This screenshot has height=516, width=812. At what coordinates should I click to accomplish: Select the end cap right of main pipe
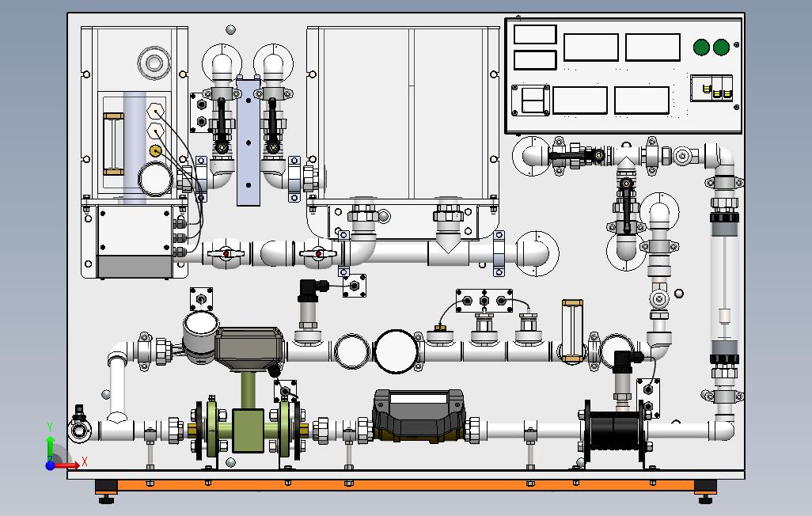[537, 253]
